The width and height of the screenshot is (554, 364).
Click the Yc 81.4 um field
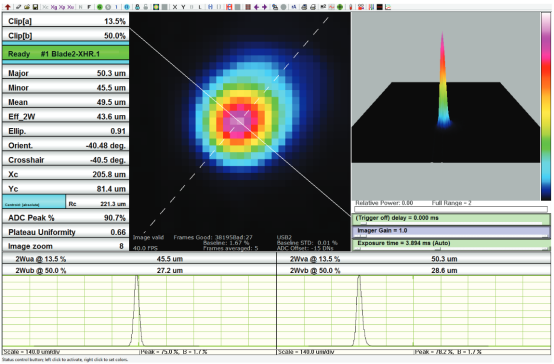[x=66, y=189]
